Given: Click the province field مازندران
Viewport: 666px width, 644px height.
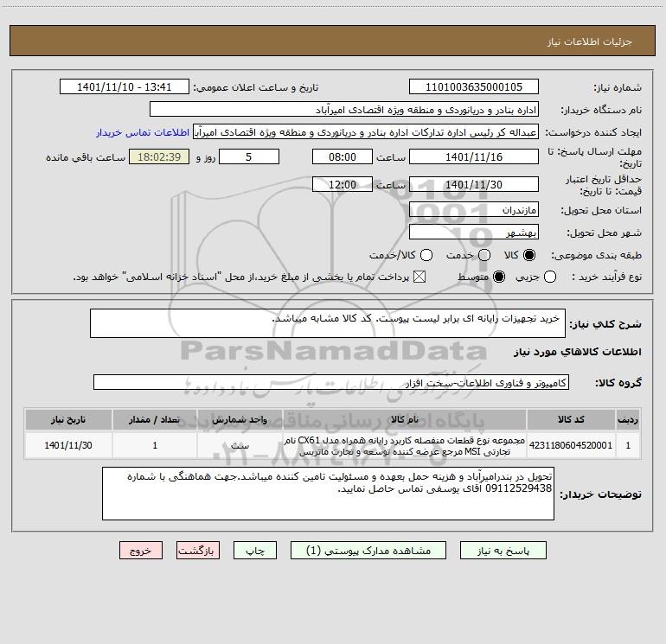Looking at the screenshot, I should pos(474,210).
